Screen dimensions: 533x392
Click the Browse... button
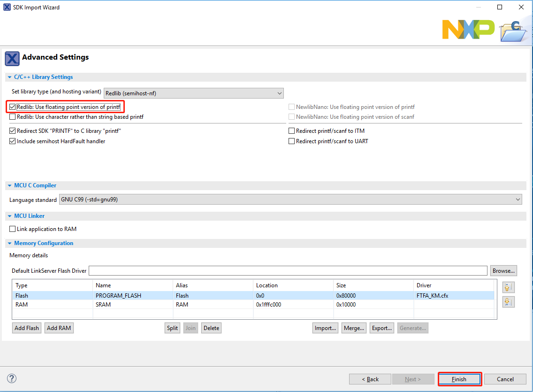pyautogui.click(x=503, y=271)
